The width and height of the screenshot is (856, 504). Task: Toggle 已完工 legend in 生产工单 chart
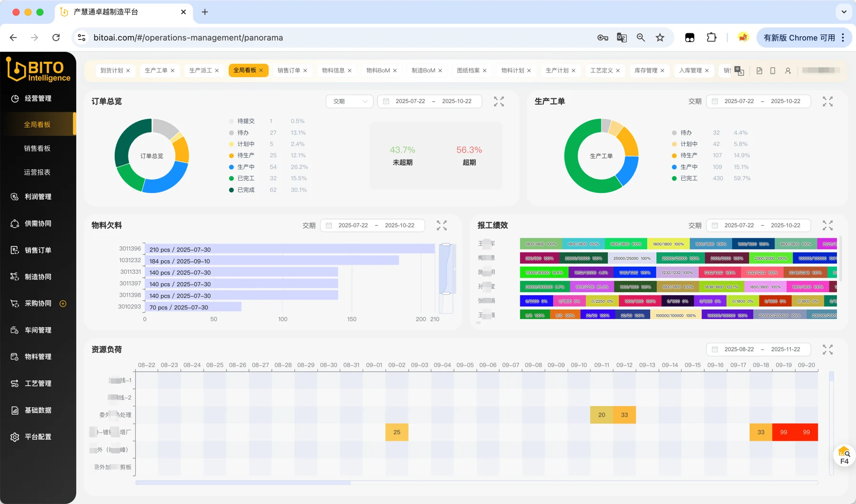point(685,178)
